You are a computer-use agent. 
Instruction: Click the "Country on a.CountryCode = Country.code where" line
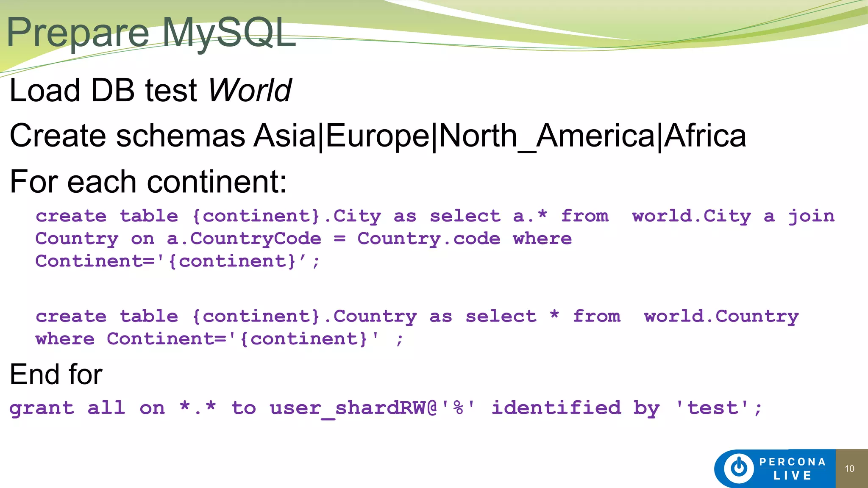[x=303, y=239]
